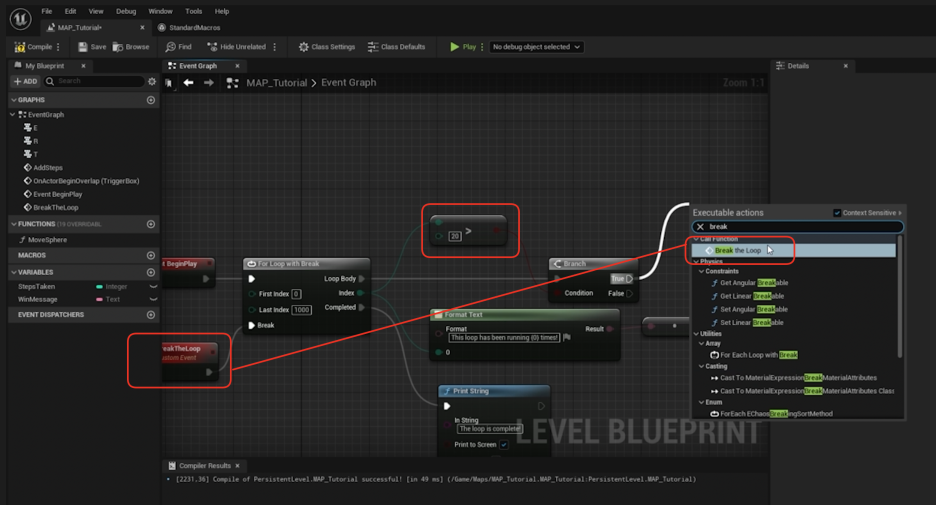Open Class Defaults
The width and height of the screenshot is (936, 505).
396,47
